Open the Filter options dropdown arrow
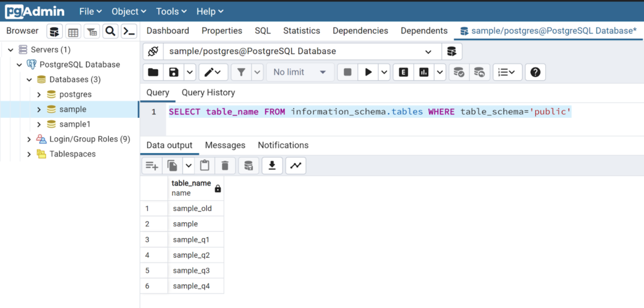This screenshot has width=644, height=308. pyautogui.click(x=257, y=72)
